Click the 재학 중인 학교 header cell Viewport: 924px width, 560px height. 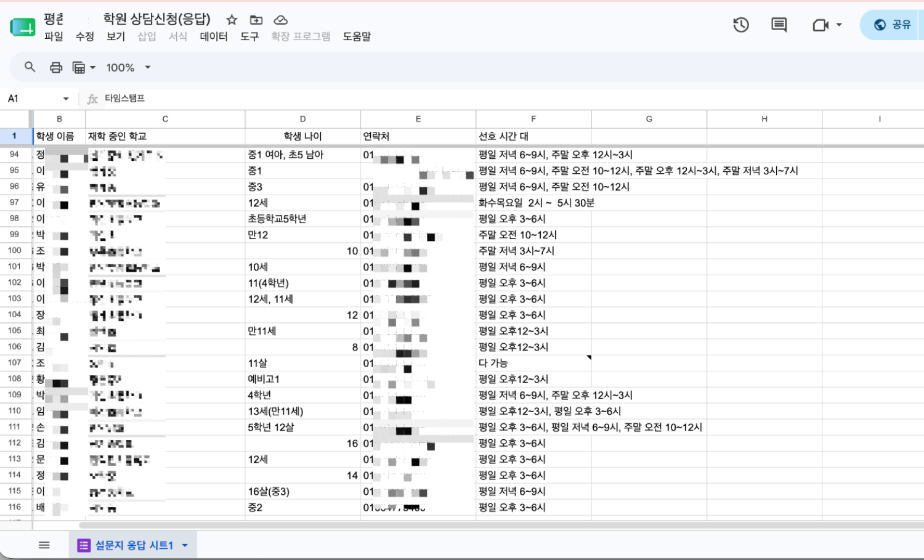[165, 136]
